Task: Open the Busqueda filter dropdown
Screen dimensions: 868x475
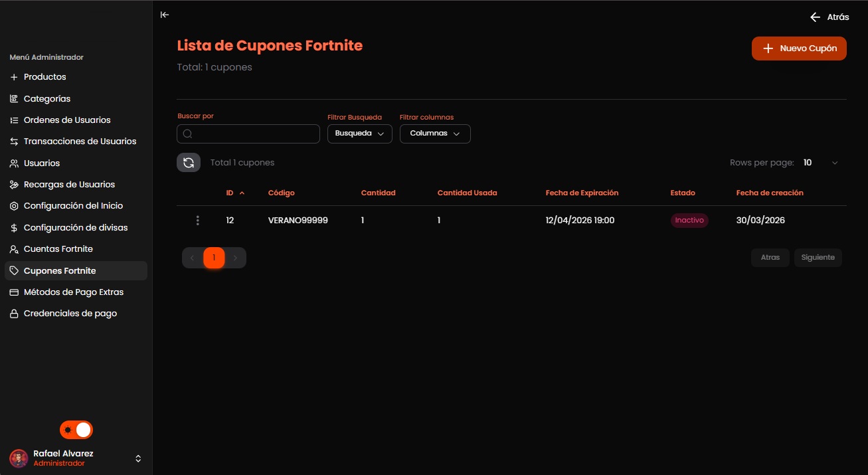Action: point(360,134)
